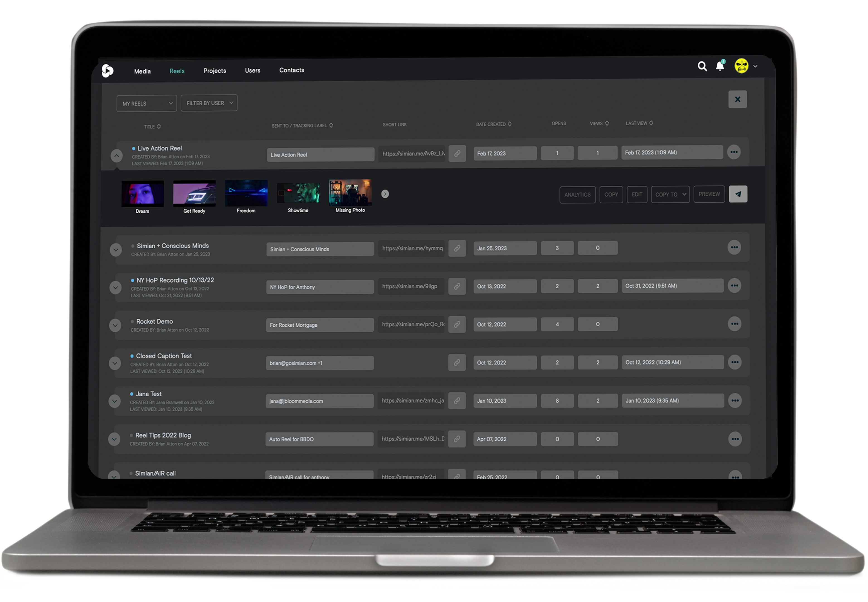Close the reels panel with X button
This screenshot has width=868, height=602.
[x=737, y=99]
